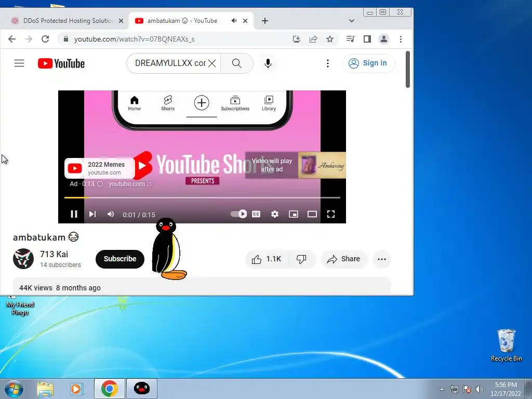532x399 pixels.
Task: Open the YouTube guide hamburger menu
Action: coord(19,63)
